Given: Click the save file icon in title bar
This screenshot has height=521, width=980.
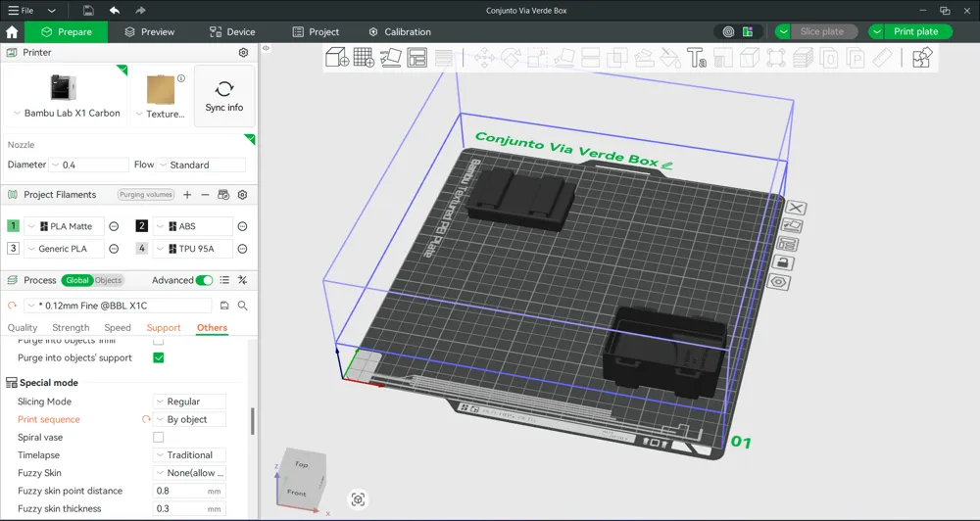Looking at the screenshot, I should [x=89, y=10].
